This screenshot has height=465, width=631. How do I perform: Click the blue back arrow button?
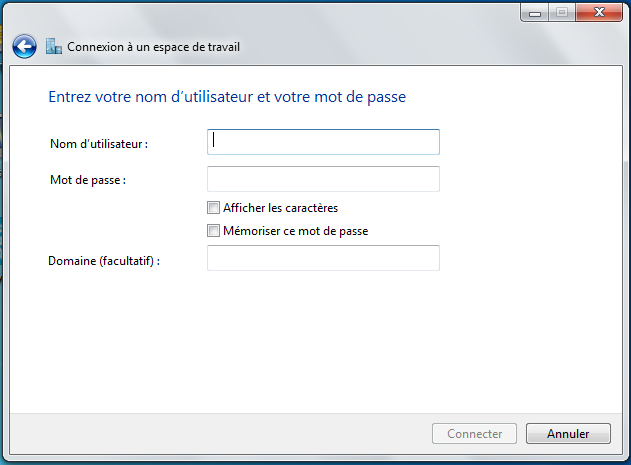tap(25, 46)
